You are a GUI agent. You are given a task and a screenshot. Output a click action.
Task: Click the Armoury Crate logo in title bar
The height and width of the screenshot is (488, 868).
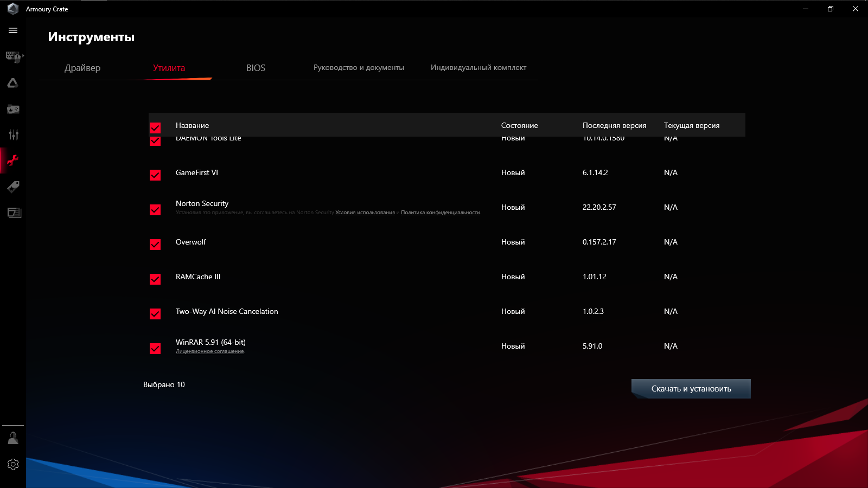click(13, 9)
